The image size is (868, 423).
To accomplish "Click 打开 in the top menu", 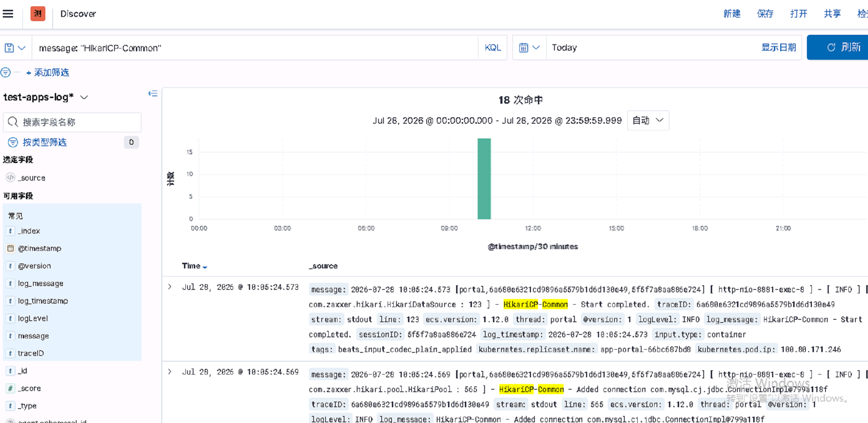I will 799,14.
